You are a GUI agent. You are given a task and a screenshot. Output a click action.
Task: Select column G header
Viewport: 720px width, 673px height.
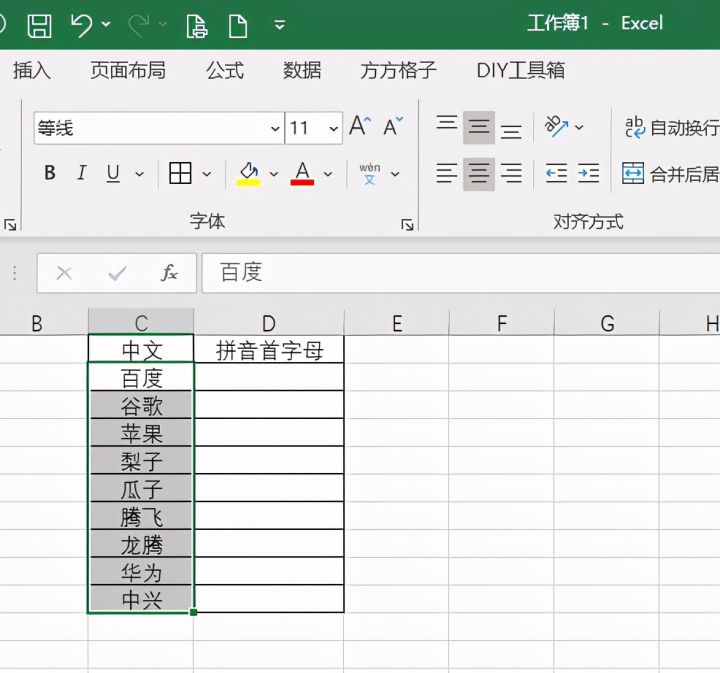click(607, 323)
